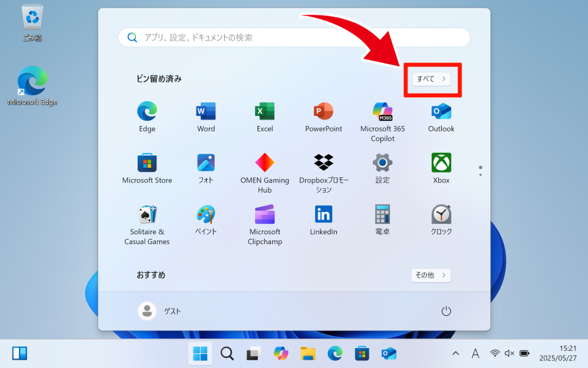The image size is (588, 368).
Task: Show more recommendations with その他
Action: (x=431, y=275)
